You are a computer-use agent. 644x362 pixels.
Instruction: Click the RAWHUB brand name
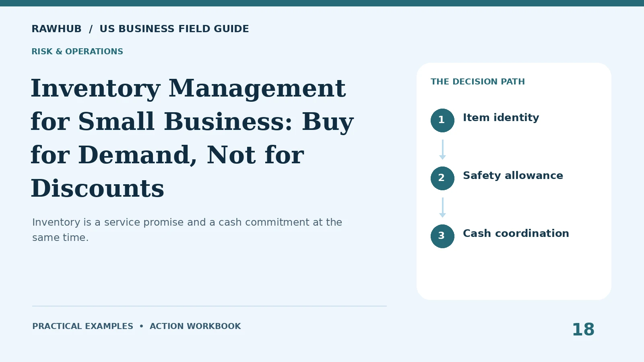pos(56,29)
